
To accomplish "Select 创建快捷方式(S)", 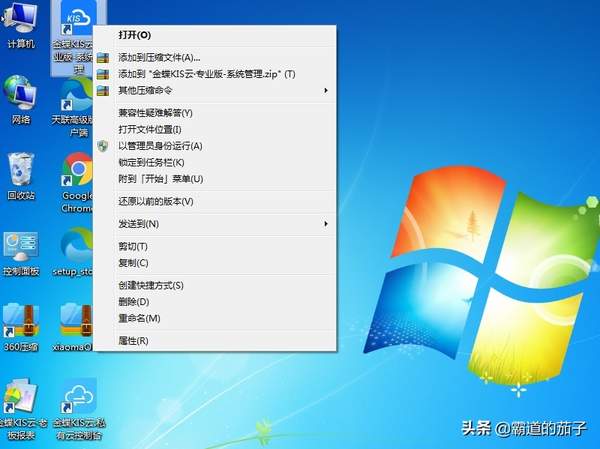I will [215, 286].
